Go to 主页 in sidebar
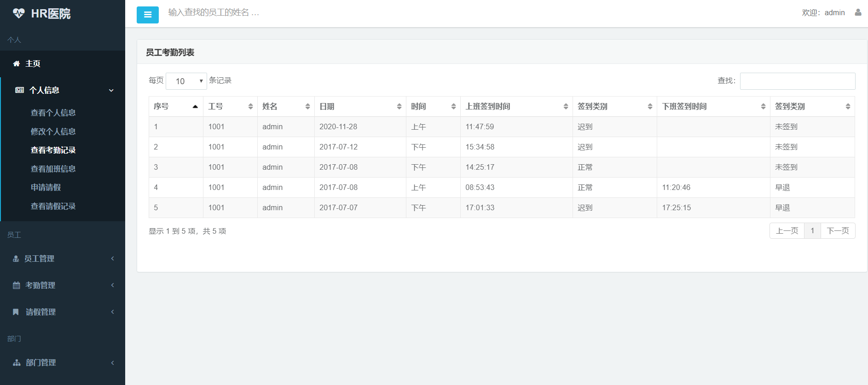Screen dimensions: 868x385 pyautogui.click(x=33, y=63)
